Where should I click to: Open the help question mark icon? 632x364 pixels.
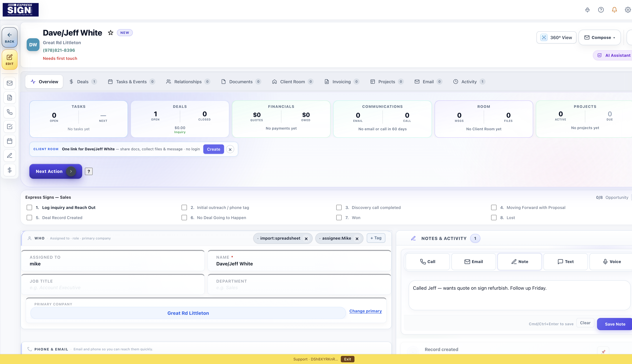click(x=601, y=10)
